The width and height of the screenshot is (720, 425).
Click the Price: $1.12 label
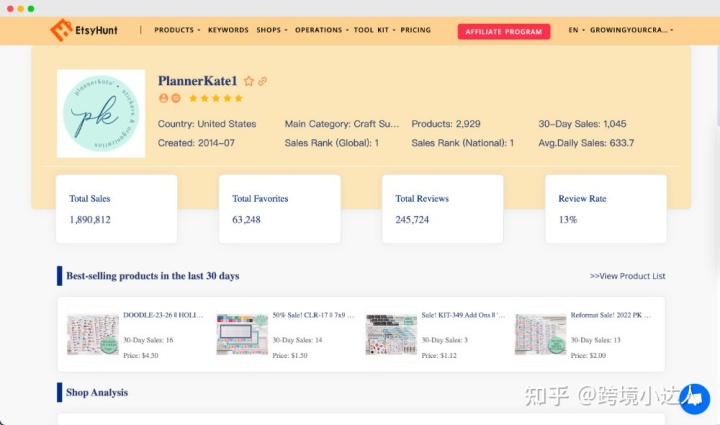[439, 356]
